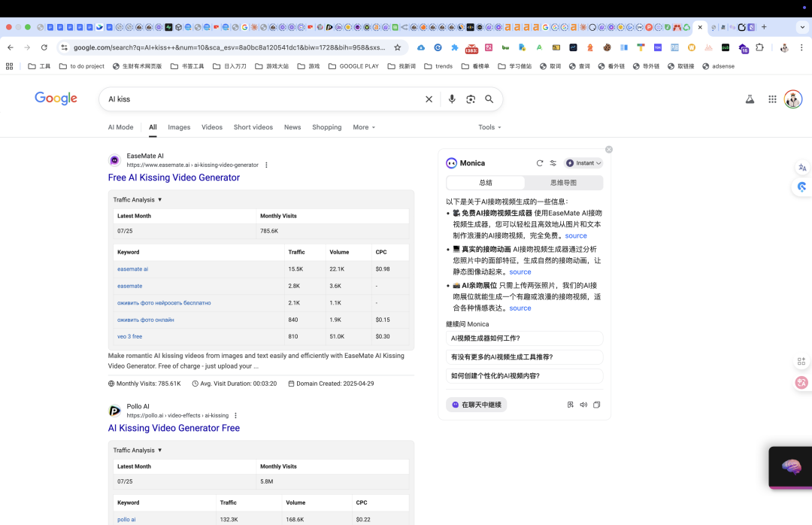Image resolution: width=812 pixels, height=525 pixels.
Task: Click the floating translate icon at the right edge
Action: 802,168
